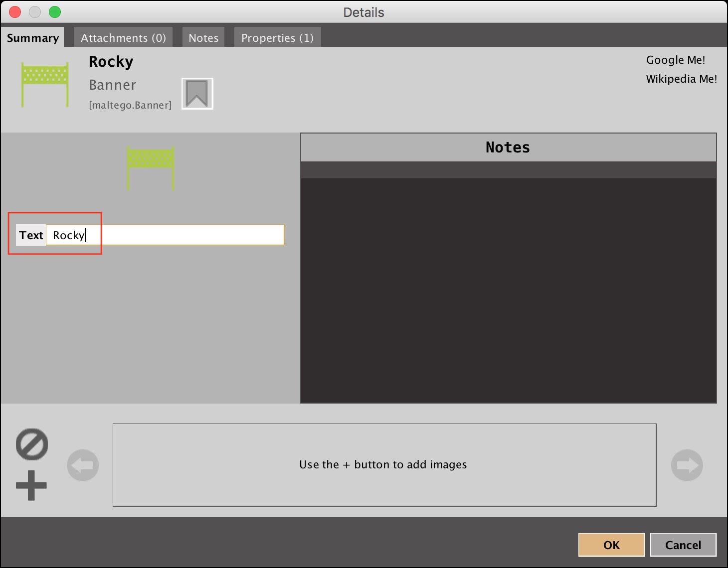
Task: Switch to the Properties (1) tab
Action: point(277,38)
